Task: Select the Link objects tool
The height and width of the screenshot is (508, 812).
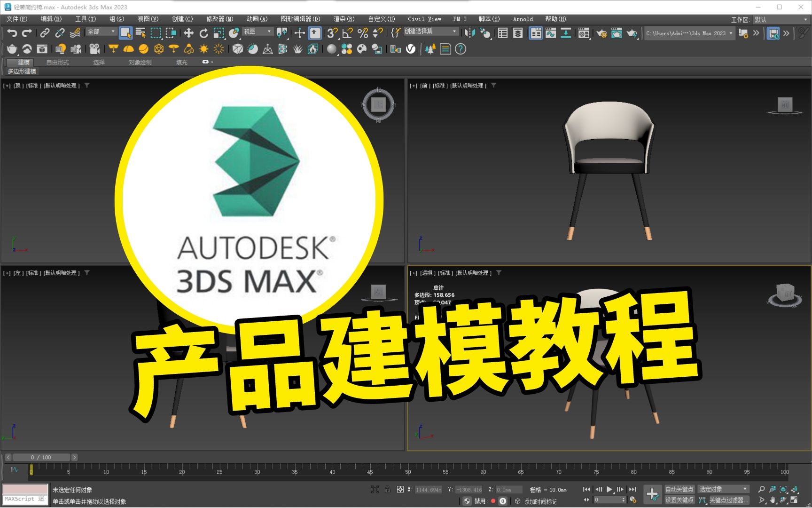Action: 45,33
